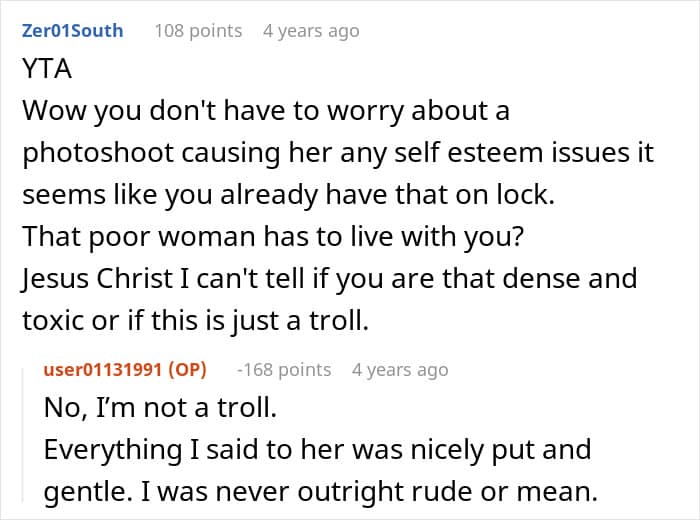Click the -168 points score
This screenshot has width=700, height=520.
point(284,370)
